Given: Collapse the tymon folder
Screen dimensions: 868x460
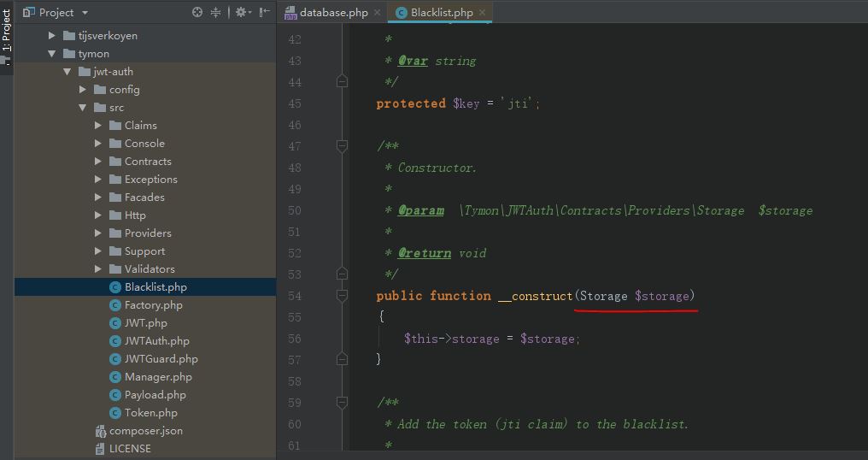Looking at the screenshot, I should [51, 54].
